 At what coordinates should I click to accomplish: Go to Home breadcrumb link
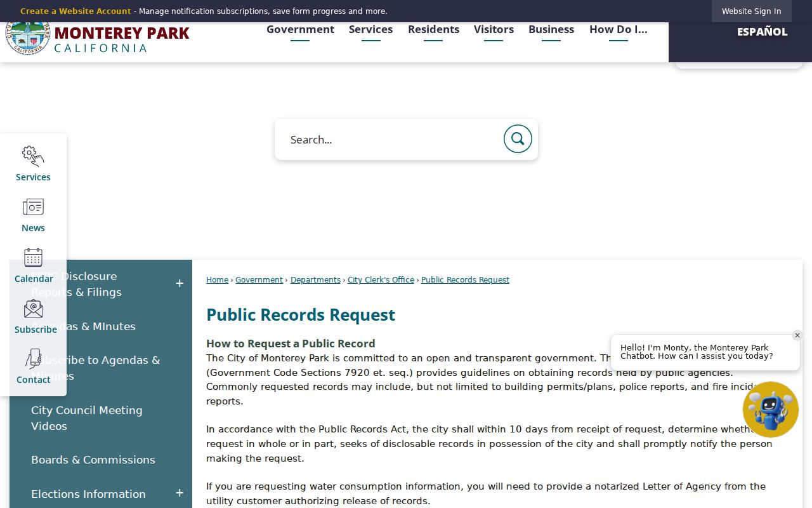click(x=217, y=280)
